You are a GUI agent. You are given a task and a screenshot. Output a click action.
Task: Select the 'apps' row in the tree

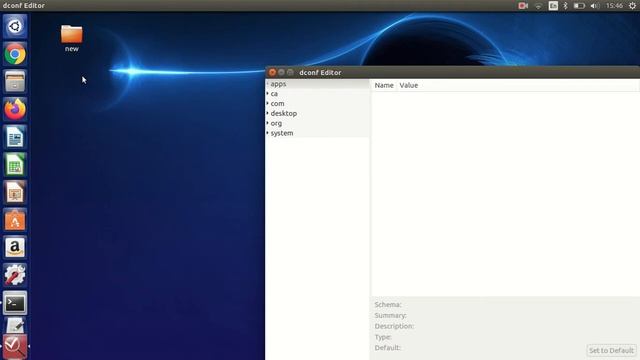point(318,84)
